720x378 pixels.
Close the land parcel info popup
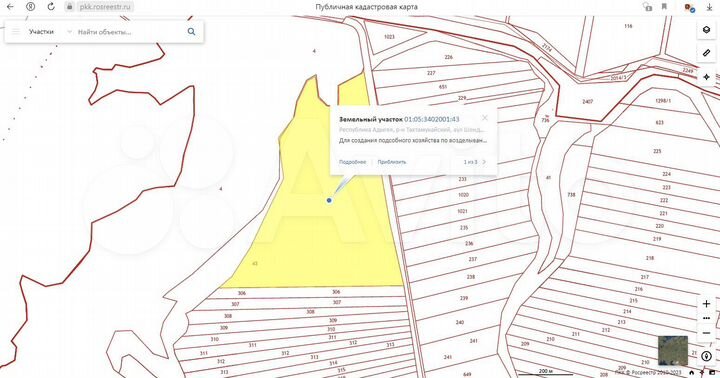coord(484,118)
